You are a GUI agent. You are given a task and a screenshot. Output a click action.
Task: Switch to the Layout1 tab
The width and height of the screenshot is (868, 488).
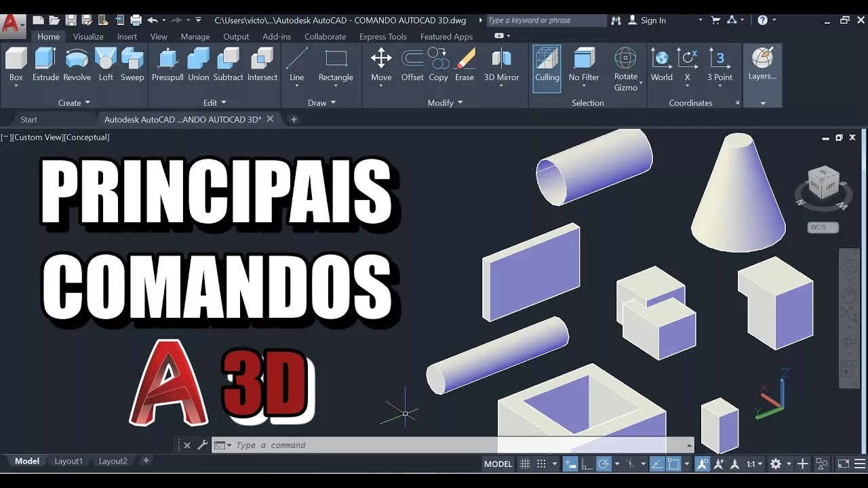pos(68,461)
